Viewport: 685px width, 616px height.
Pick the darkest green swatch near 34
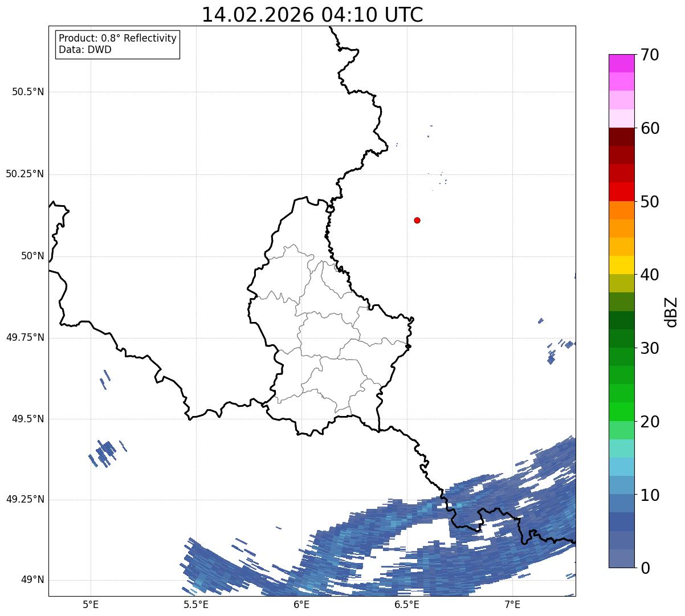pyautogui.click(x=621, y=320)
